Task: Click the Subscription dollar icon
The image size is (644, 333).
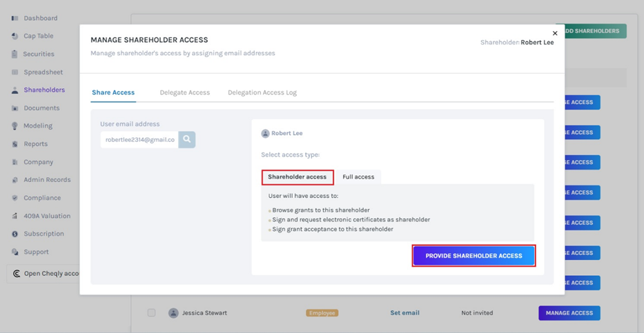Action: coord(15,234)
